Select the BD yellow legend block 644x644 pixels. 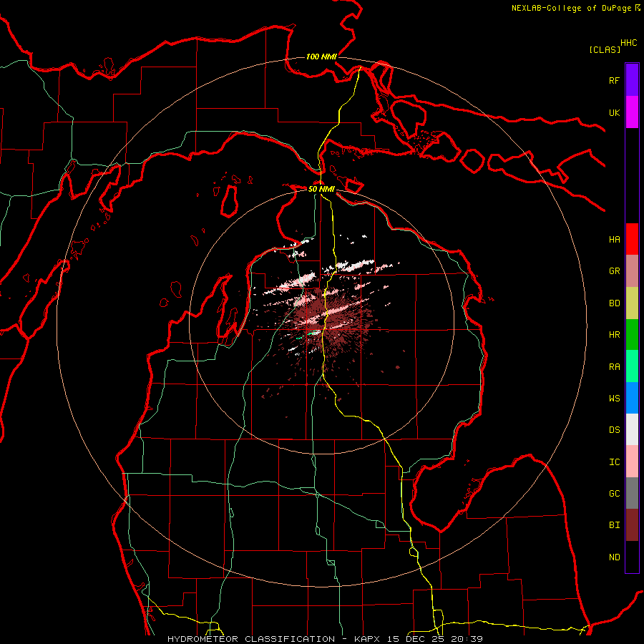pyautogui.click(x=632, y=303)
